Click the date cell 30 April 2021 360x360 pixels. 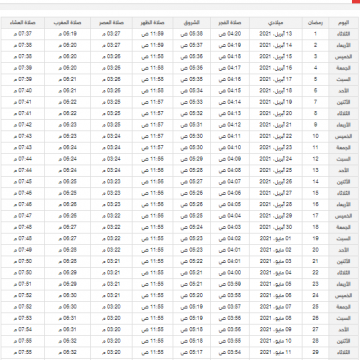tap(276, 227)
